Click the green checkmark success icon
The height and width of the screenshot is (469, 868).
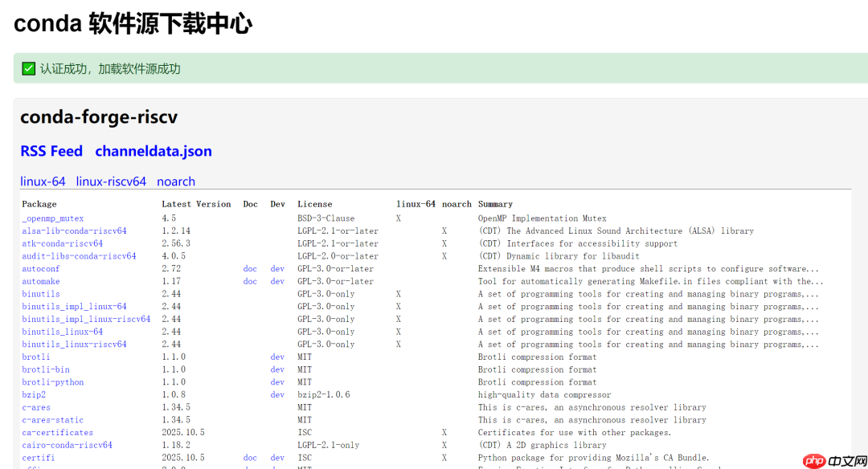pyautogui.click(x=28, y=69)
